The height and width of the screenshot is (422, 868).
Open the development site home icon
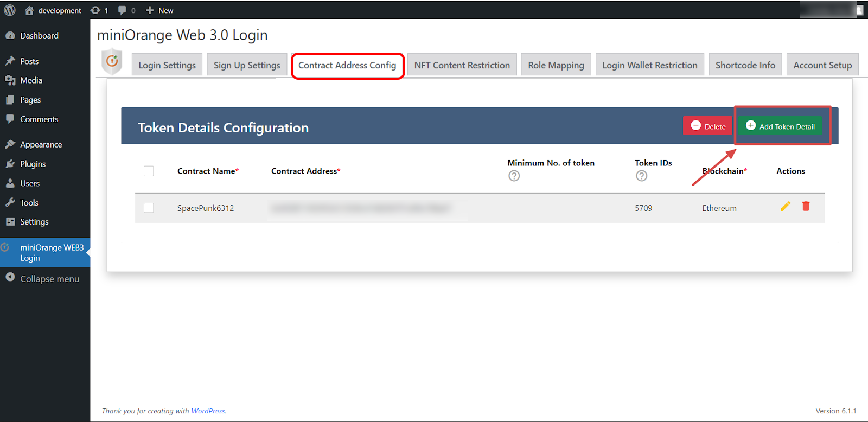(29, 10)
